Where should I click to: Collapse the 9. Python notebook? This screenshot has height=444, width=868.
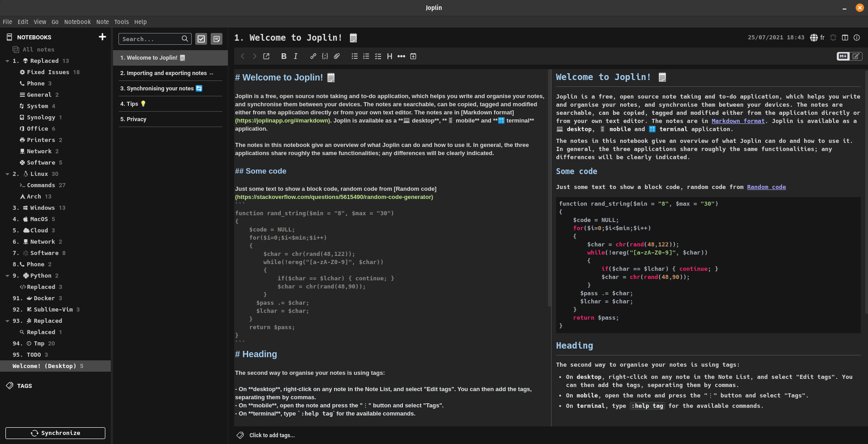[x=7, y=276]
